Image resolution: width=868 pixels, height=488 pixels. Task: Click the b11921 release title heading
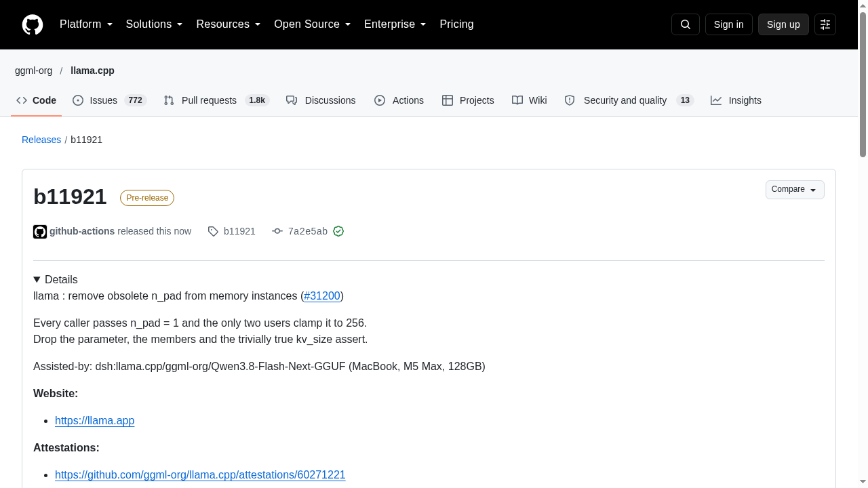[70, 197]
